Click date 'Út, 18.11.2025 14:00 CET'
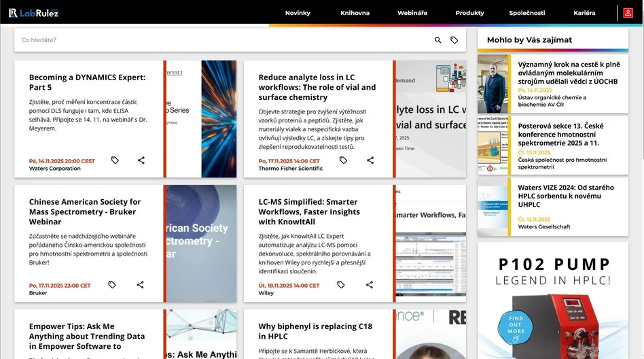644x359 pixels. coord(289,286)
